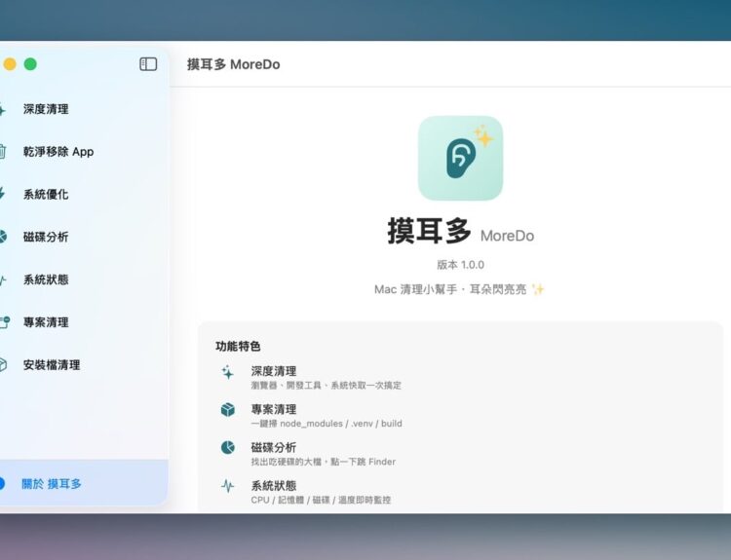Click the box icon for 安裝檔清理
Viewport: 731px width, 560px height.
click(x=3, y=365)
